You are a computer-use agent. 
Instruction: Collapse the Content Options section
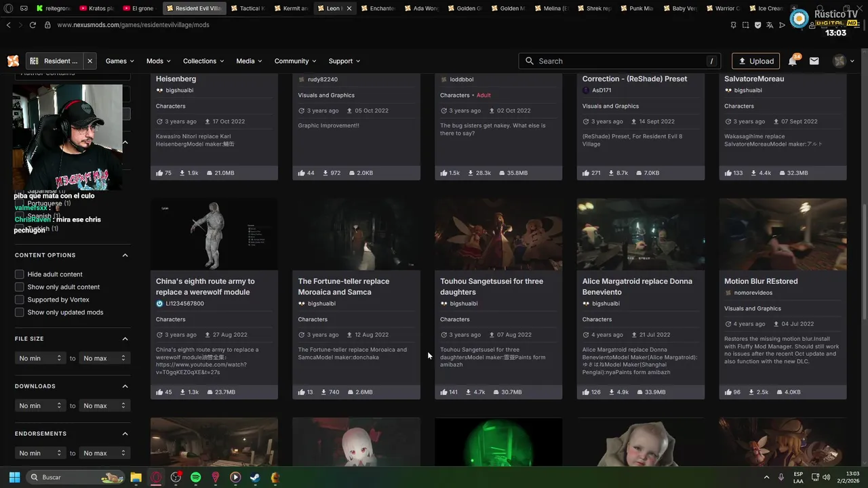pos(125,255)
